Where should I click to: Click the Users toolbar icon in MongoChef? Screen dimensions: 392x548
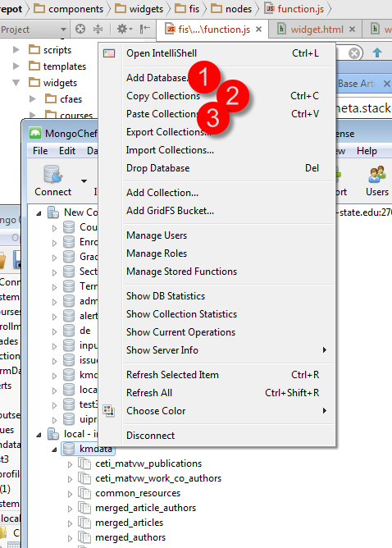(x=377, y=174)
